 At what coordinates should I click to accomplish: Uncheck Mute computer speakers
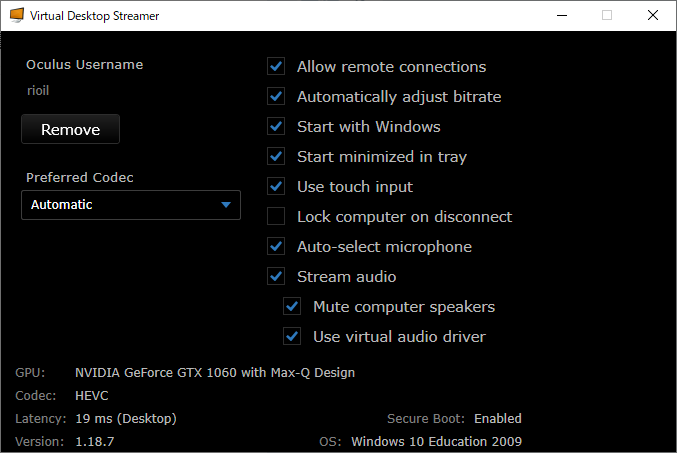(x=292, y=307)
